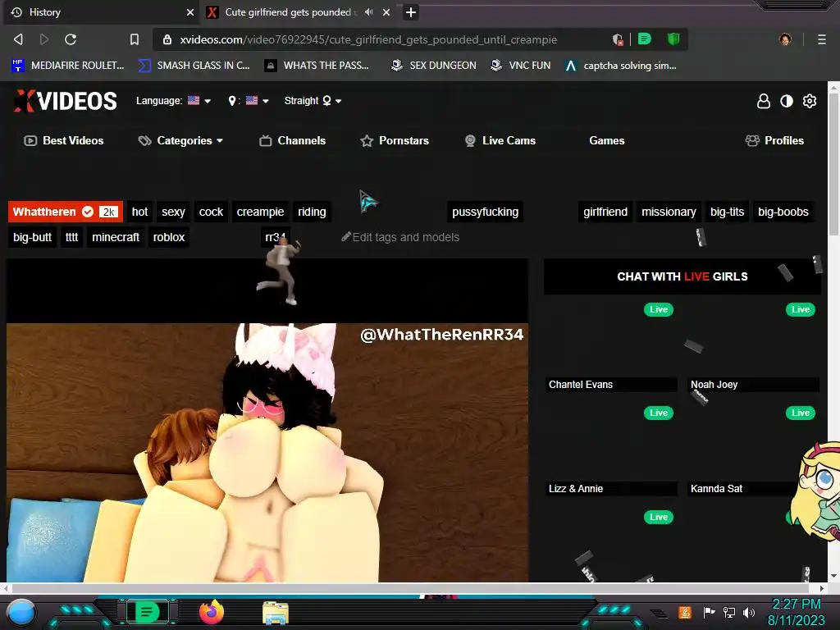This screenshot has height=630, width=840.
Task: Open the Chantel Evans live cam entry
Action: 611,384
